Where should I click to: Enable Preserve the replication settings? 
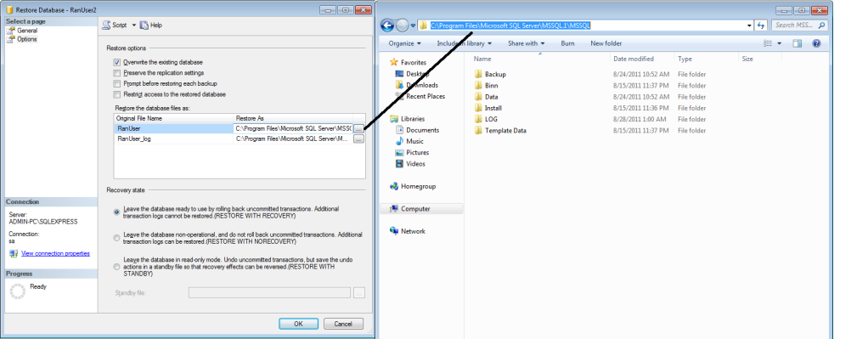click(x=116, y=73)
